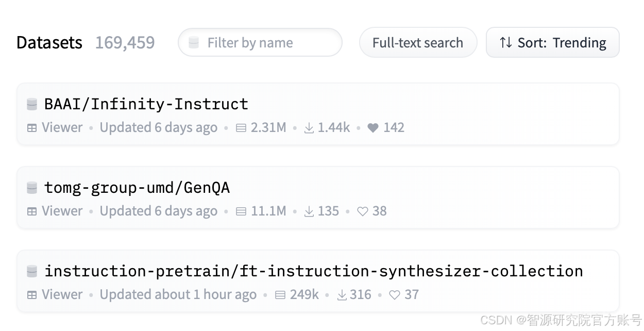Open ft-instruction-synthesizer-collection dataset page
This screenshot has height=331, width=644.
pos(314,271)
